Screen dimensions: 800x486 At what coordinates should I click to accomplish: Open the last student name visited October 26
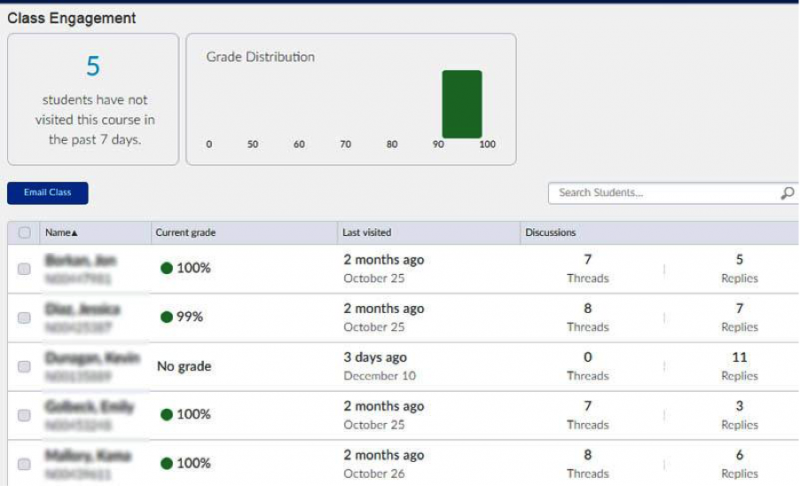click(88, 455)
